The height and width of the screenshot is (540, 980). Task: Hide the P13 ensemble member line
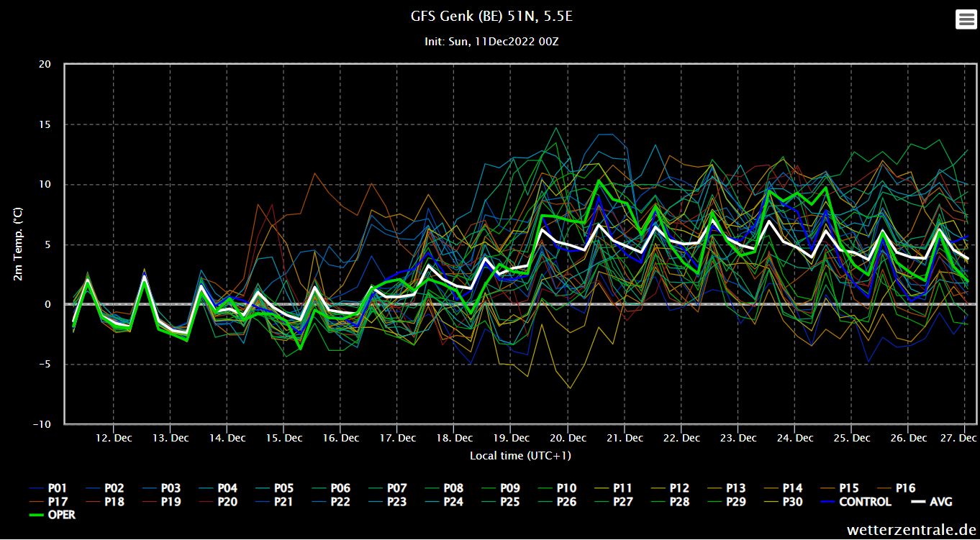[727, 489]
